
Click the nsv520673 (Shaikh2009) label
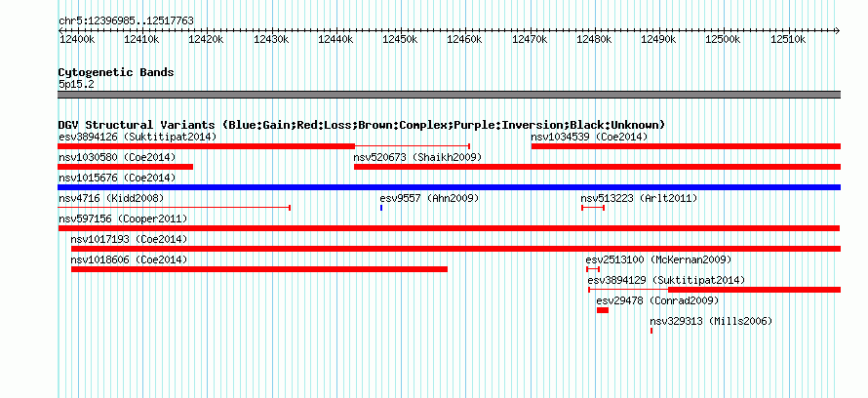(x=417, y=157)
